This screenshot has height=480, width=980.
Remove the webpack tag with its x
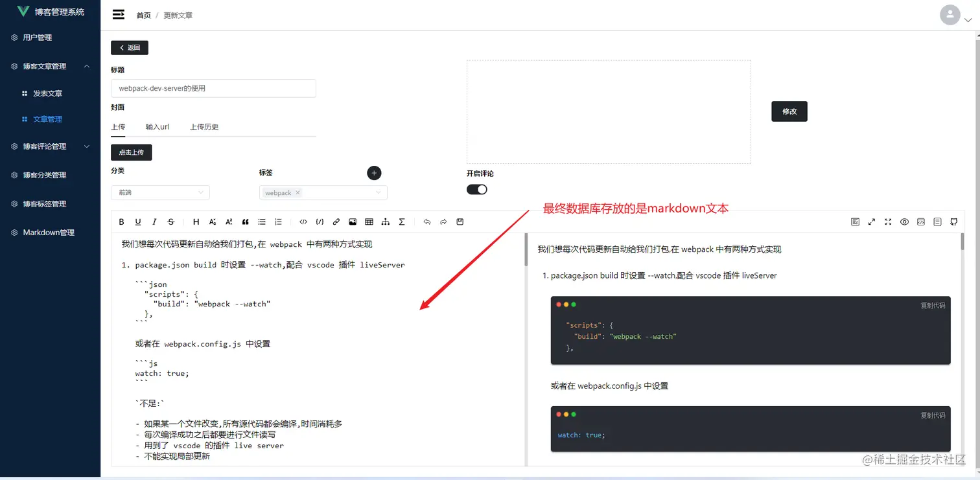(x=298, y=193)
